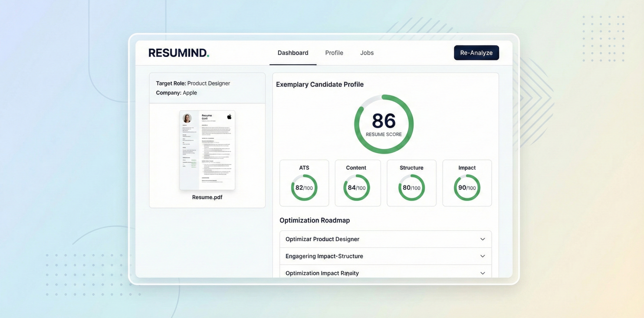
Task: Open the Optimizar Product Designer row
Action: pos(322,239)
